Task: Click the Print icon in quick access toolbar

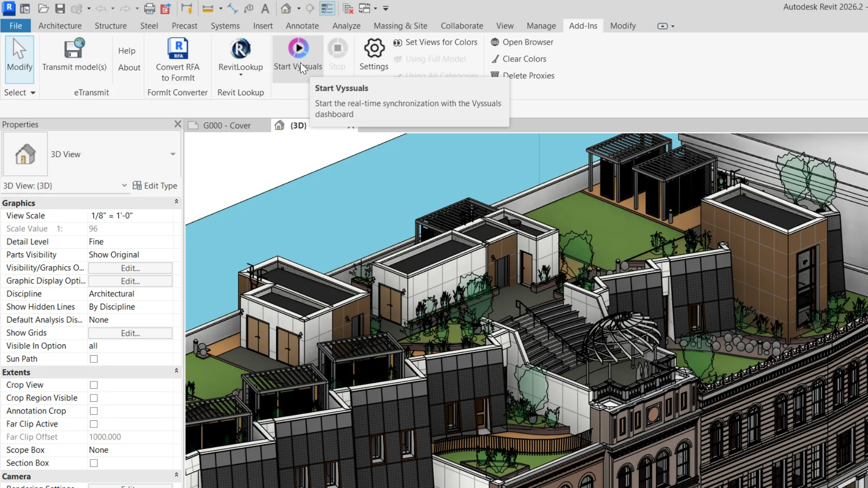Action: [x=149, y=9]
